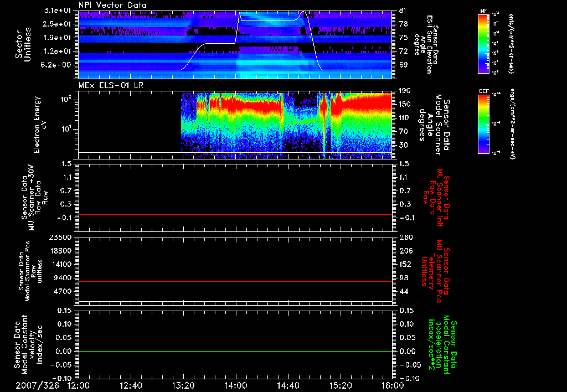Click the 'Model Scanner Pos Raw unitless' axis title
Screen dimensions: 567x392
[30, 271]
